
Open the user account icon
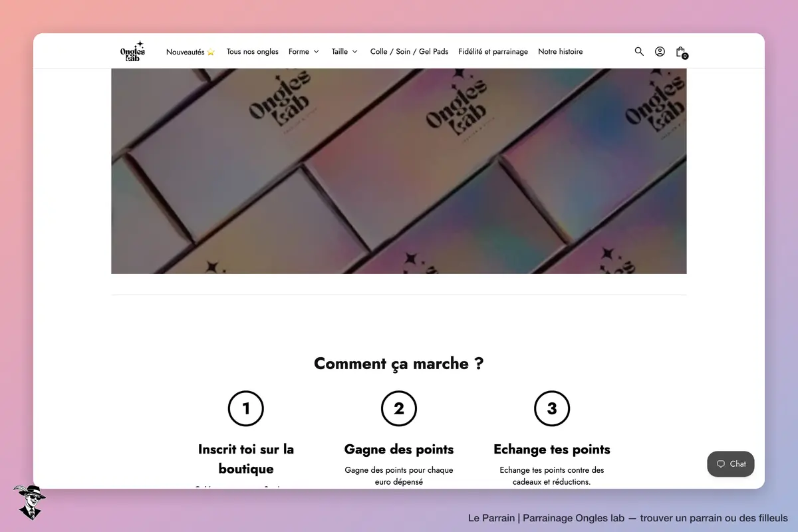point(660,51)
